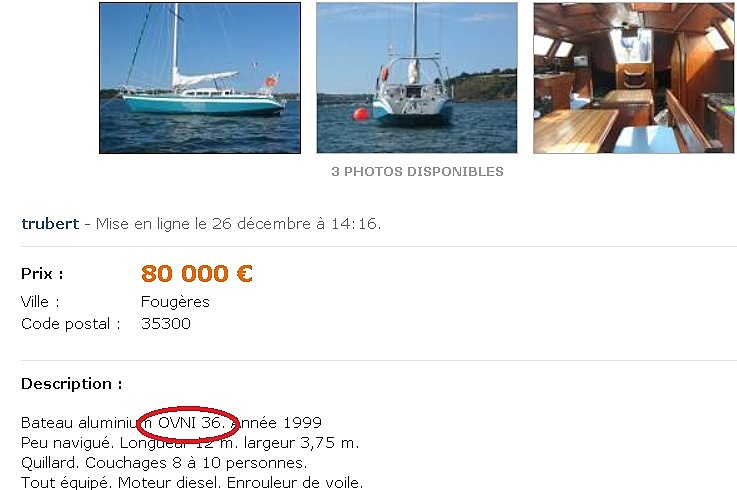Click the trubert seller name link
The image size is (737, 490).
[x=50, y=224]
